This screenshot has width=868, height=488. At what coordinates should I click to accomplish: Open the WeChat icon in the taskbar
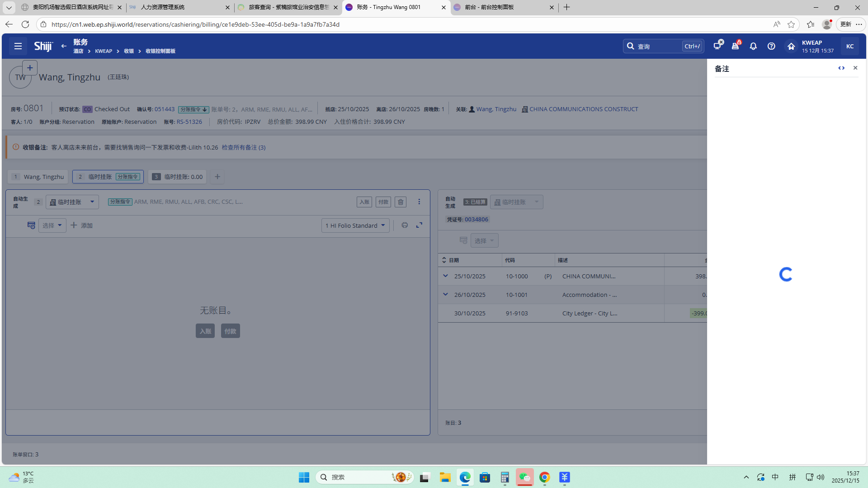pos(524,477)
